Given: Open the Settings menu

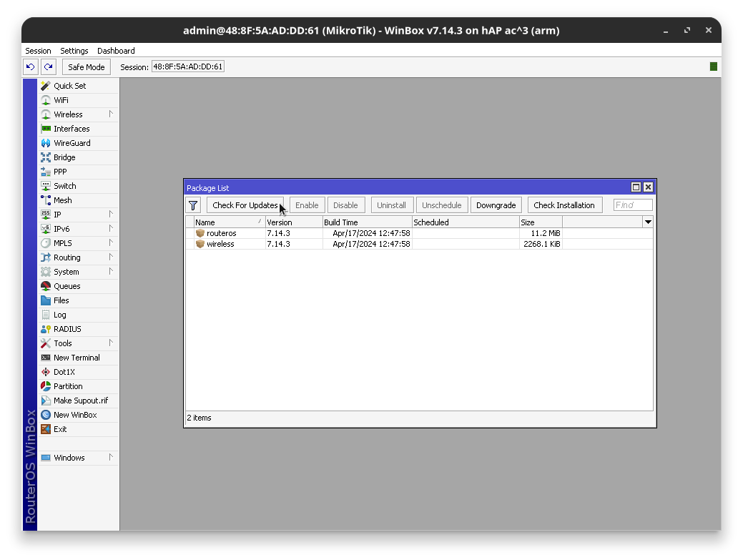Looking at the screenshot, I should (74, 51).
